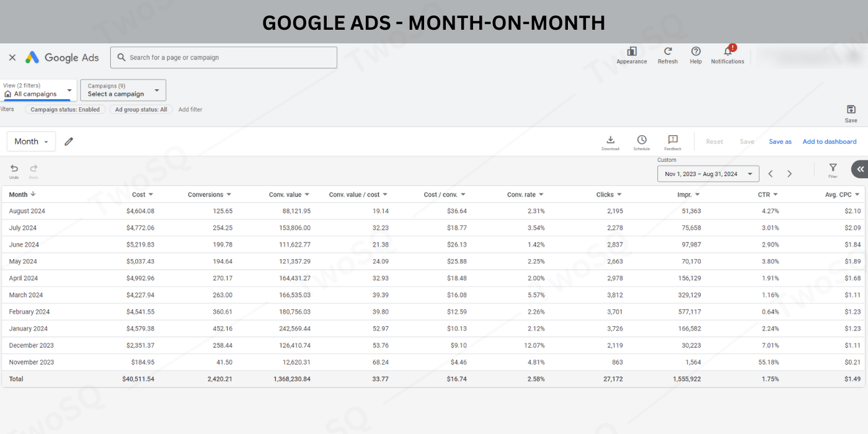Image resolution: width=868 pixels, height=434 pixels.
Task: Focus the search for page or campaign field
Action: point(223,58)
